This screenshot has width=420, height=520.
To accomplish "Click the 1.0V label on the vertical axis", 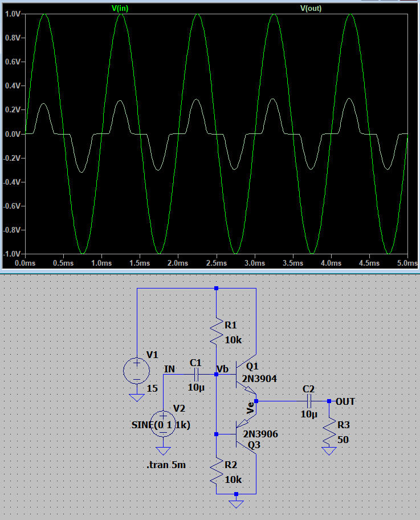I will [13, 14].
